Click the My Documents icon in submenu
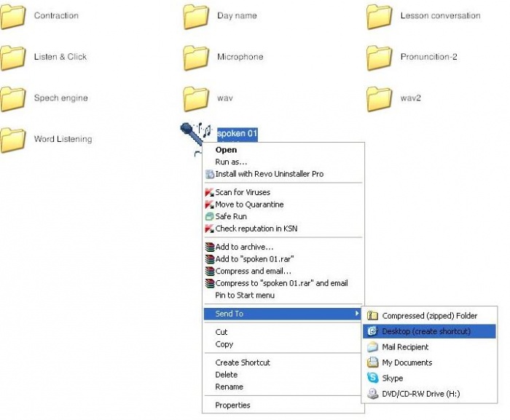Screen dimensions: 510x420 coord(372,362)
